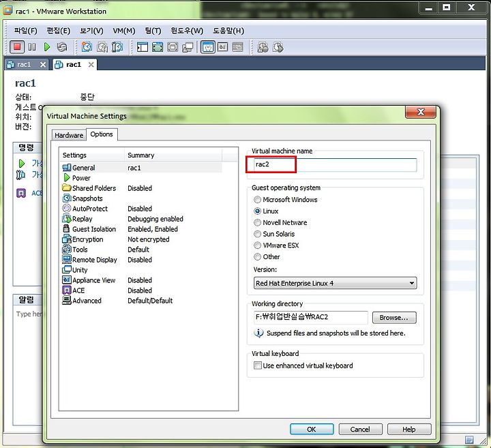Select the AutoProtect settings row
Viewport: 491px width, 448px height.
pos(142,209)
